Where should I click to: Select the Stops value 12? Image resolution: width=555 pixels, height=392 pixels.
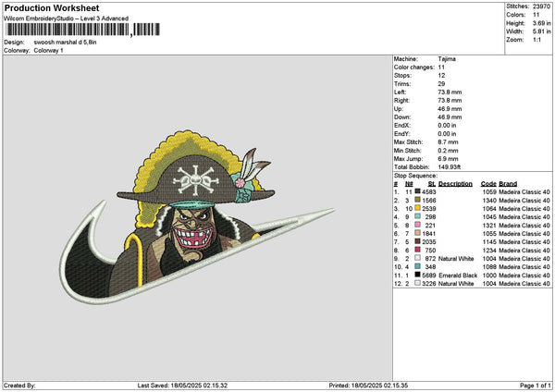(441, 76)
